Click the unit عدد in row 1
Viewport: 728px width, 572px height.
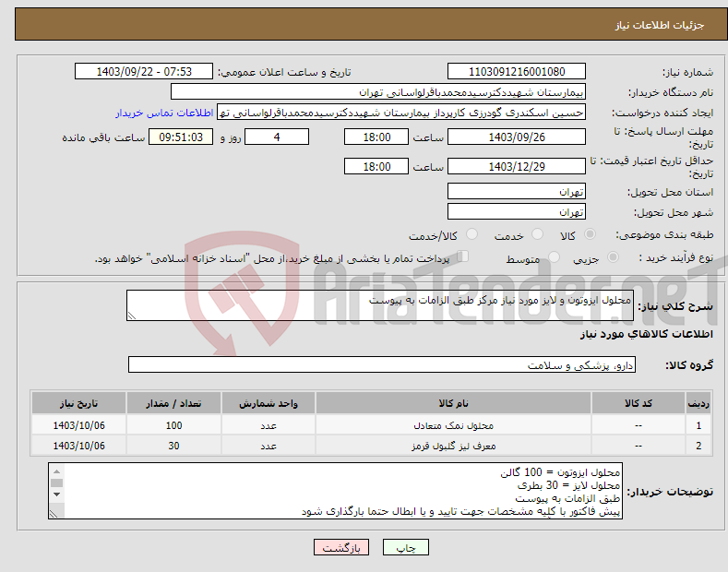point(269,425)
